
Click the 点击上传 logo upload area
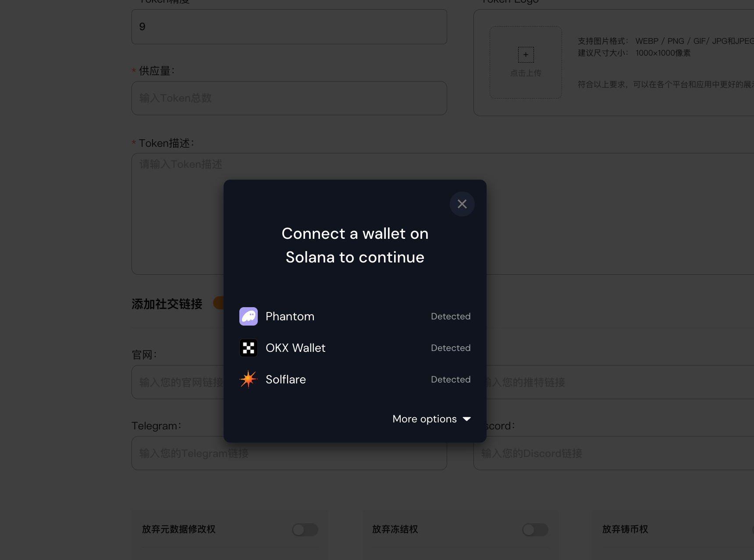(526, 63)
